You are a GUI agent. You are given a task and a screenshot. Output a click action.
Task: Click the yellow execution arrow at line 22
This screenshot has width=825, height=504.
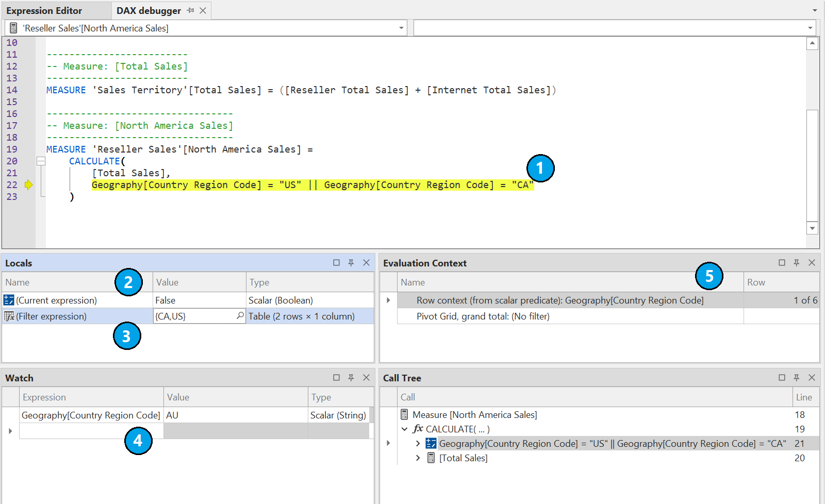pyautogui.click(x=29, y=184)
